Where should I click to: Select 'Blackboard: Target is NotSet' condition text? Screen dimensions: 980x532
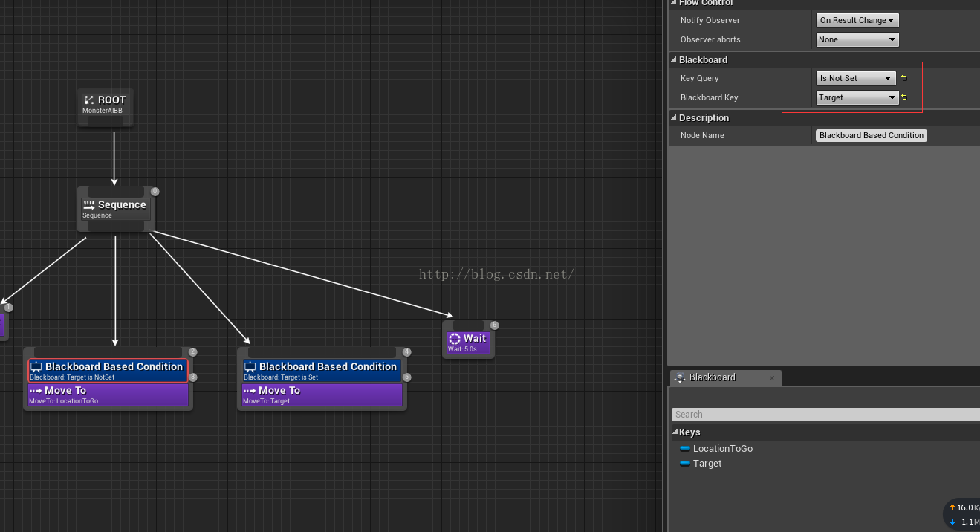tap(72, 377)
